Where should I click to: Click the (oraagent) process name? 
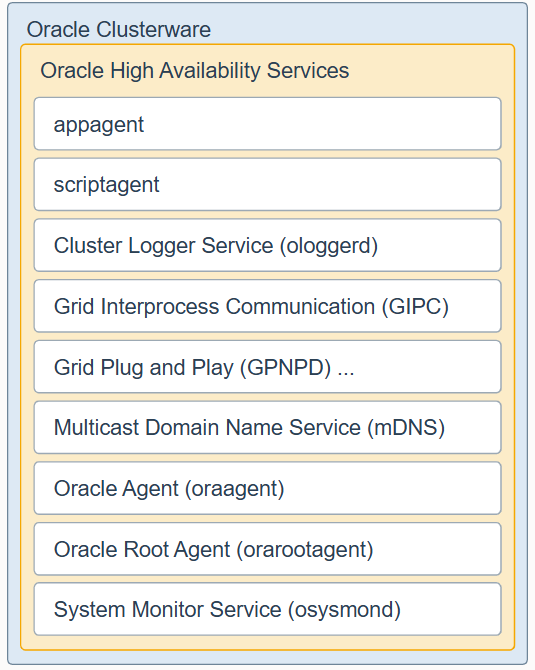(x=235, y=489)
